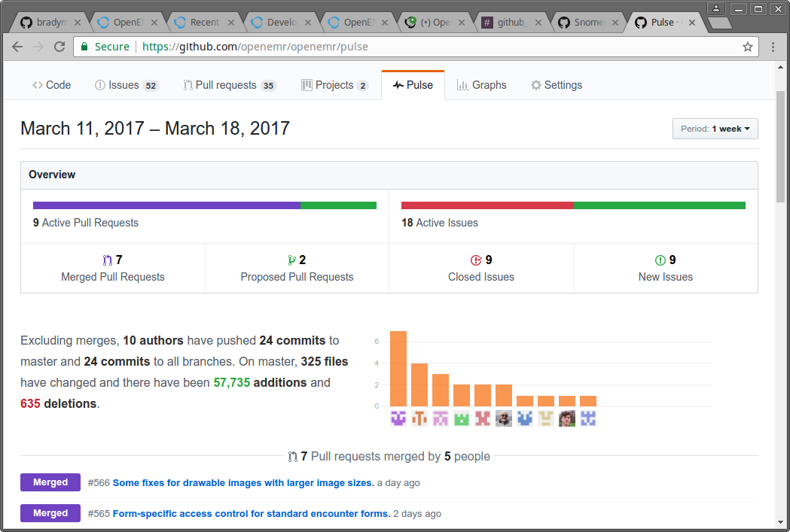Image resolution: width=790 pixels, height=532 pixels.
Task: Open the Issues tab
Action: pyautogui.click(x=127, y=85)
